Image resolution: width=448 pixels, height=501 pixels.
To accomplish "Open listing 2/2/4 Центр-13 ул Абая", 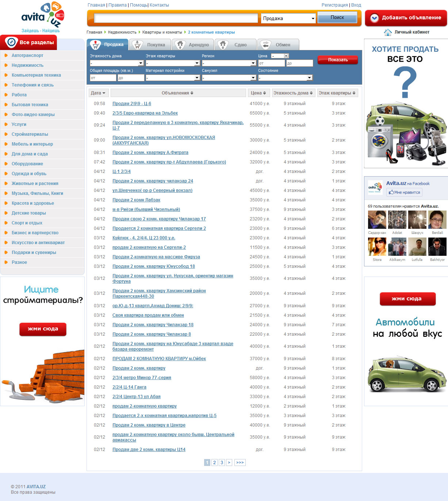I will (137, 397).
